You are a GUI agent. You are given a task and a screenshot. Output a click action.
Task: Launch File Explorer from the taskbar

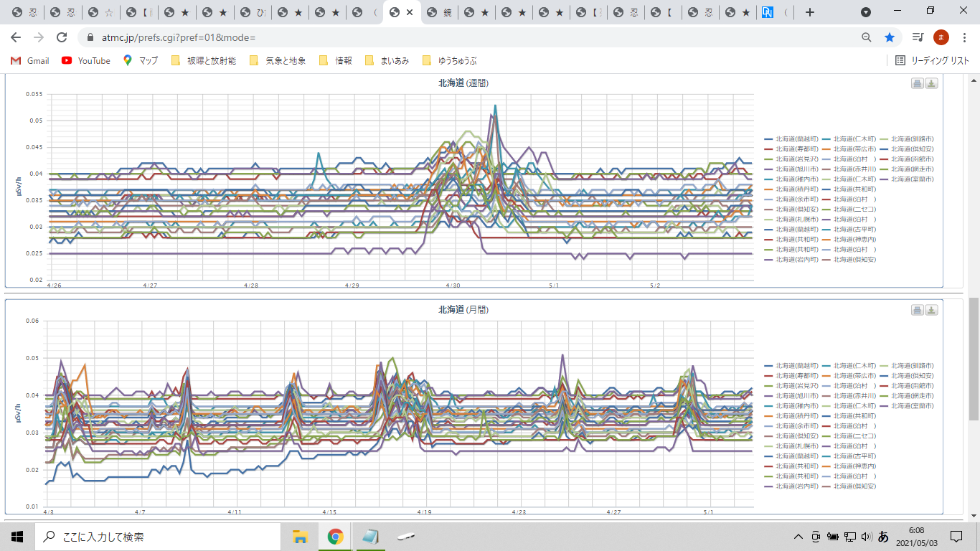tap(300, 537)
